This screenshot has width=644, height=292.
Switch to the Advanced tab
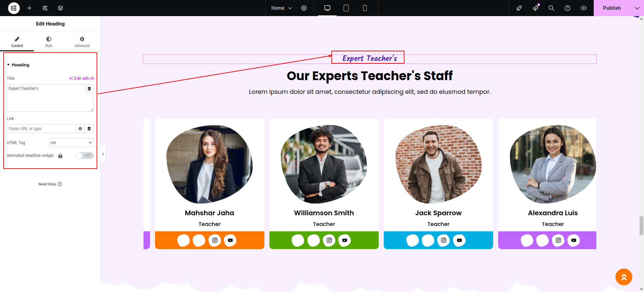[82, 42]
